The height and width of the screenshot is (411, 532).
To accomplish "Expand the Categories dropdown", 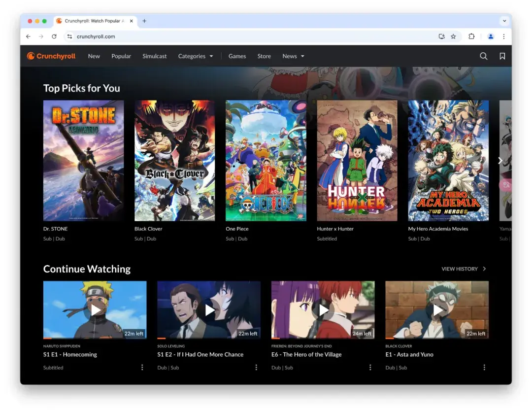I will click(x=196, y=56).
